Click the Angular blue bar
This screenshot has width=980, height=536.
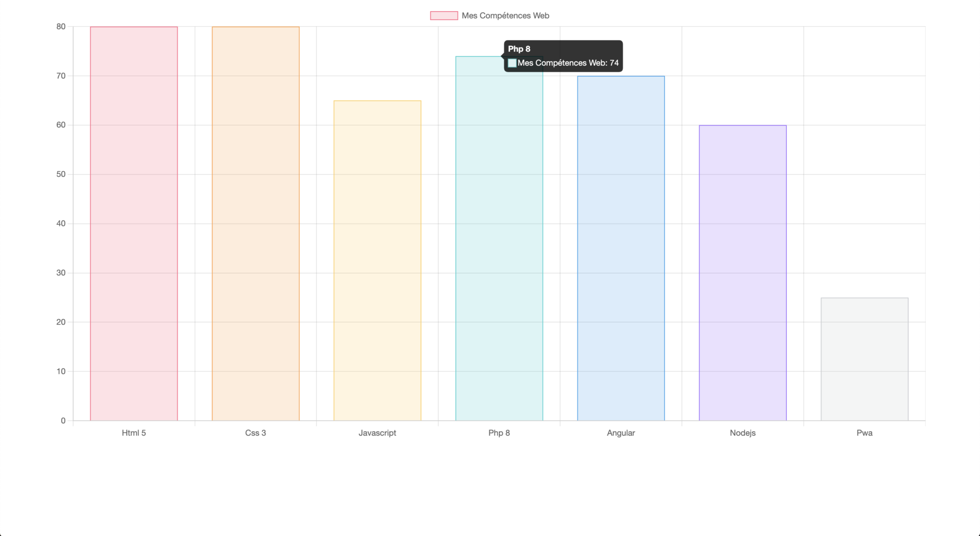621,248
